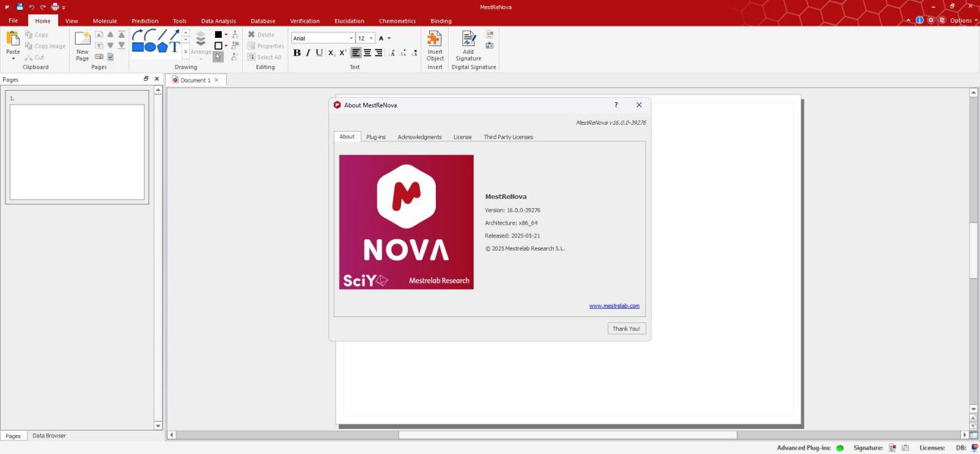Switch to the Plug-ins tab
Screen dimensions: 980x454
375,137
